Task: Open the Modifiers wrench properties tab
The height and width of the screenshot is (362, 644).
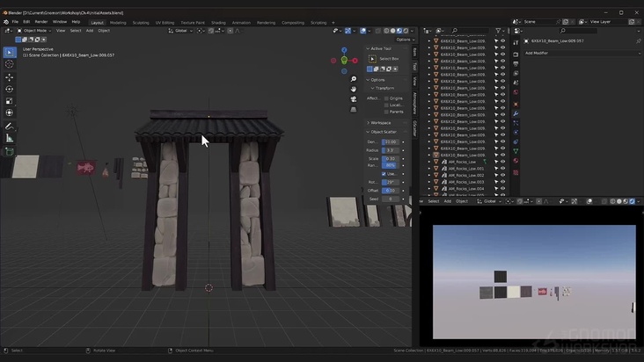Action: pyautogui.click(x=516, y=113)
